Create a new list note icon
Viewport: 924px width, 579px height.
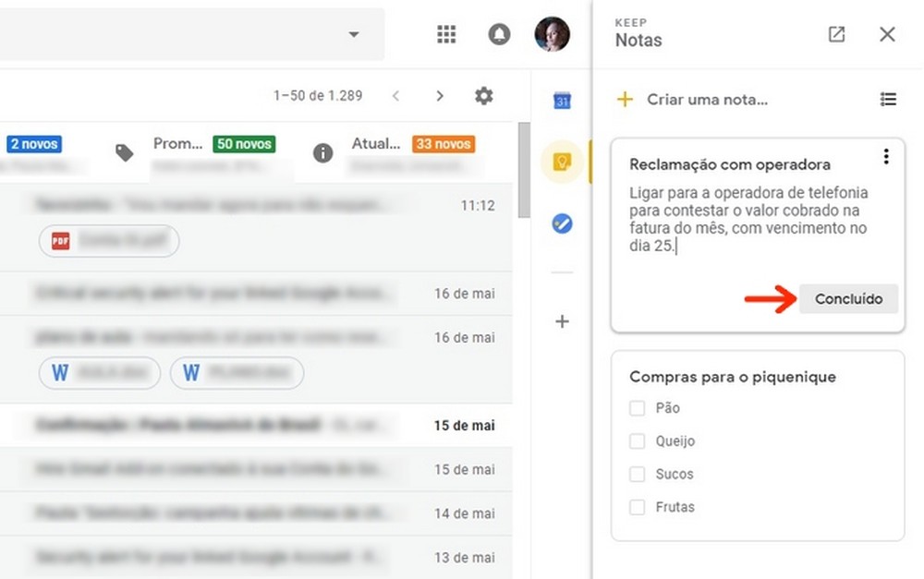tap(888, 99)
